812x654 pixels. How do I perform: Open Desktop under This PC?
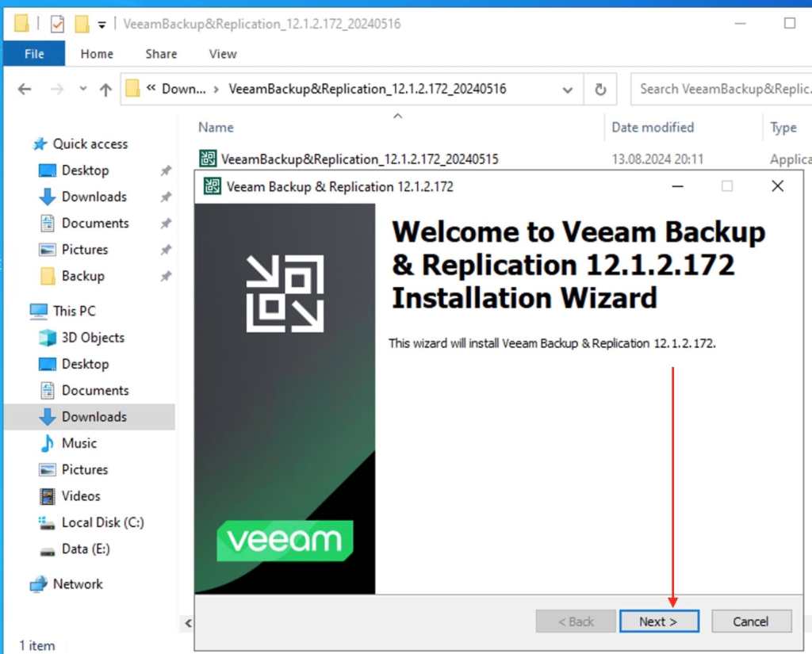point(85,364)
